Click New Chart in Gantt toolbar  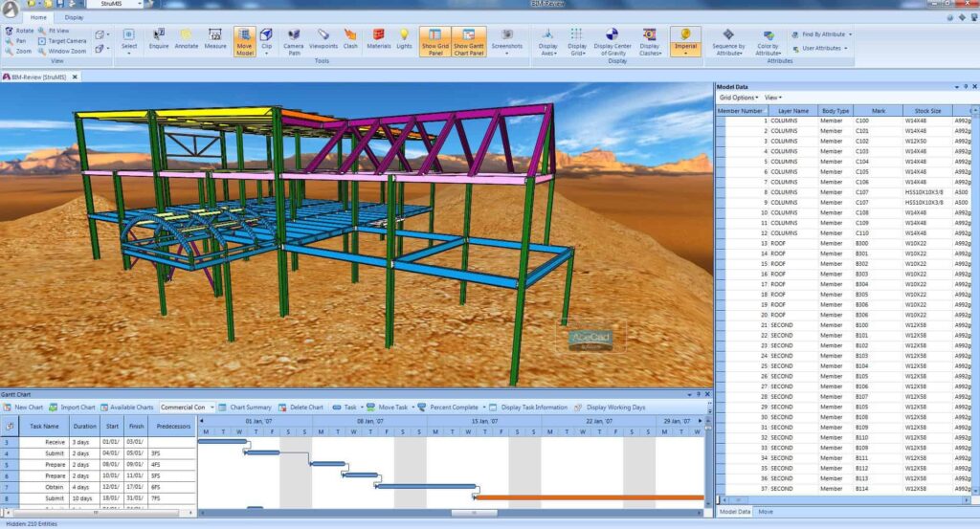point(23,408)
